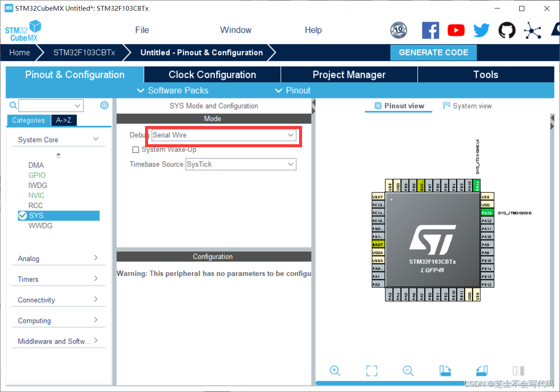Open the peripheral search combo box
Screen dimensions: 560x392
coord(51,105)
